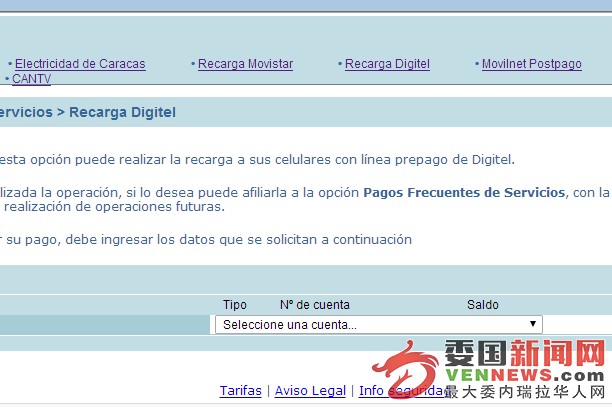Expand the Seleccione una cuenta dropdown

point(379,324)
